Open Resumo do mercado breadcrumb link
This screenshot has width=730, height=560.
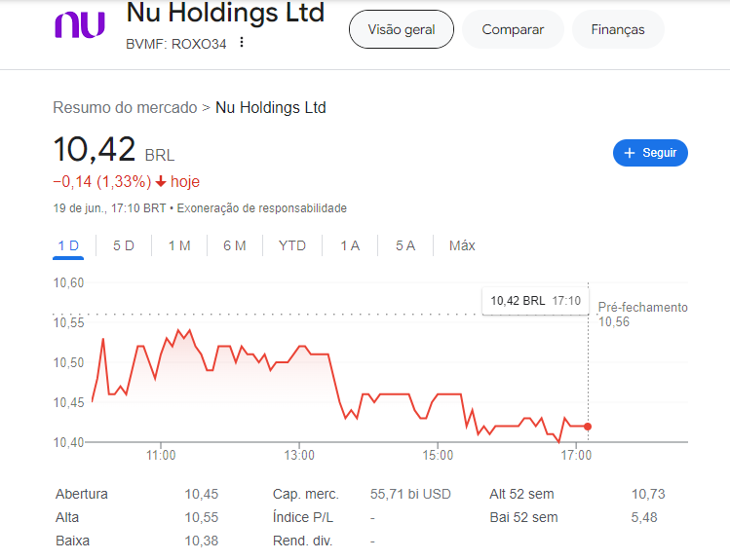point(125,107)
